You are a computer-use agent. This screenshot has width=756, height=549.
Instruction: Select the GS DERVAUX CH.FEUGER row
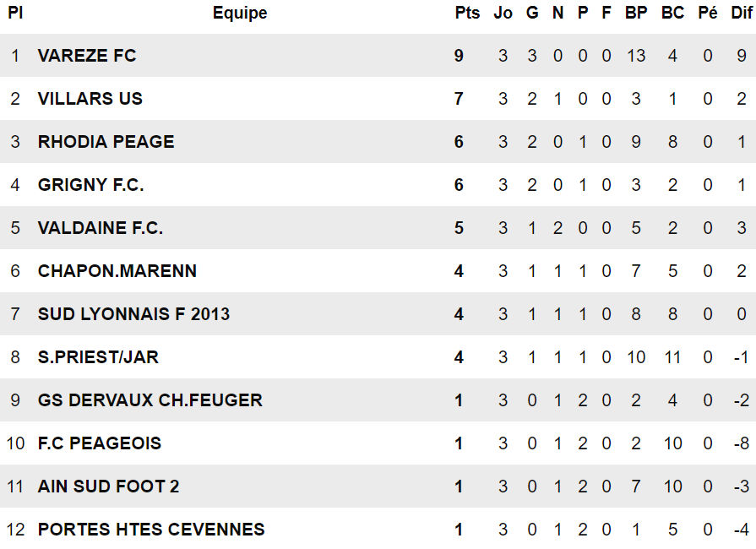[x=378, y=400]
